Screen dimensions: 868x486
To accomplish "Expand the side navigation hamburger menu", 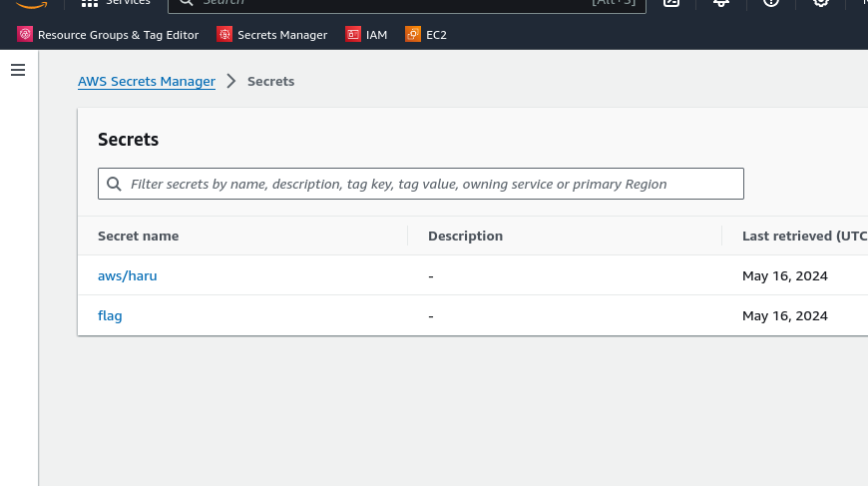I will 17,70.
